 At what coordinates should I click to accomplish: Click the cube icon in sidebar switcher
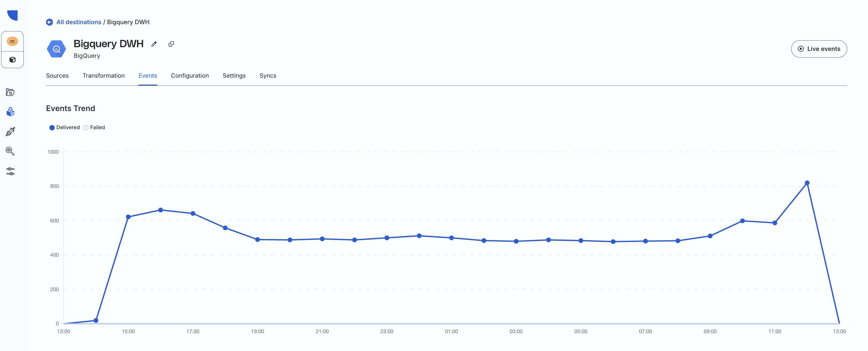12,60
